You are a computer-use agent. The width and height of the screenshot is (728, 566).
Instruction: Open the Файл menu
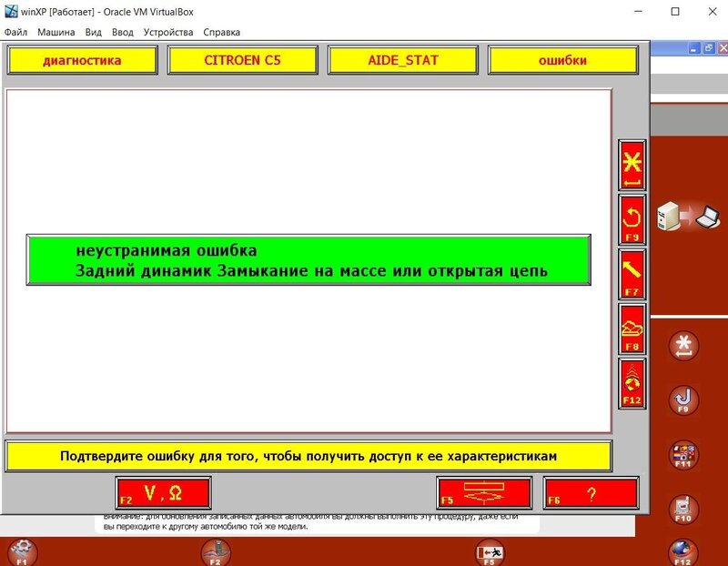[x=15, y=32]
